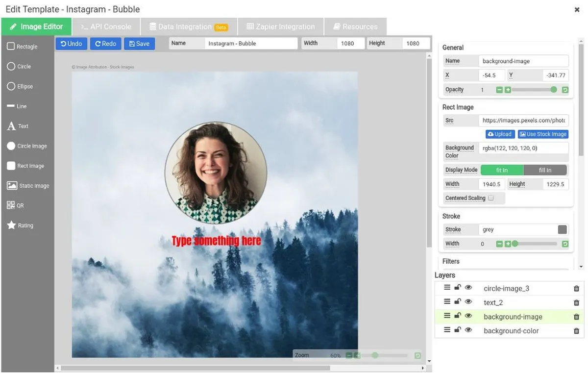Select the Ellipse shape tool
The height and width of the screenshot is (374, 588).
[20, 86]
